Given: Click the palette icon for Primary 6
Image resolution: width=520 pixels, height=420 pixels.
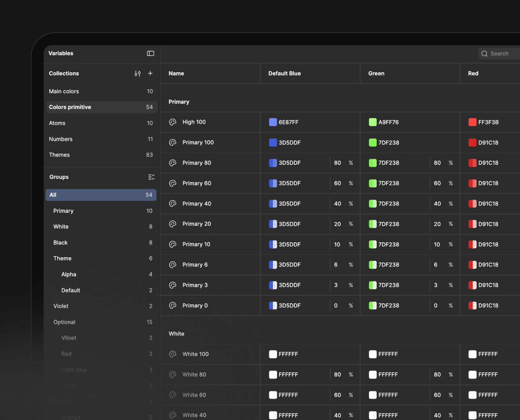Looking at the screenshot, I should click(x=173, y=265).
